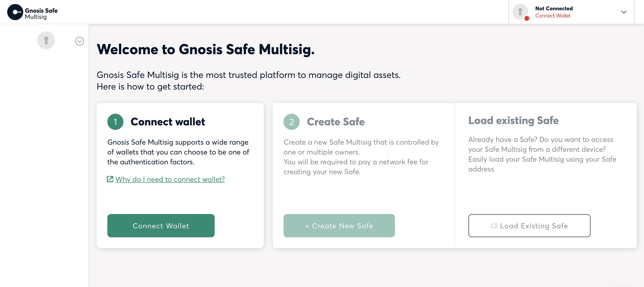The image size is (644, 287).
Task: Expand the sidebar Safe list chevron
Action: point(80,41)
